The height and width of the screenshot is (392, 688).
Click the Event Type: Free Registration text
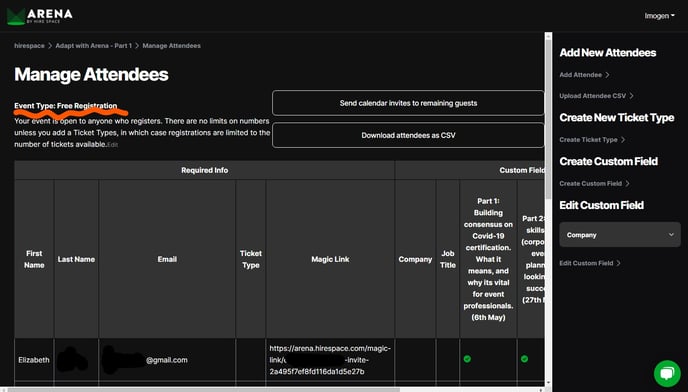(66, 106)
